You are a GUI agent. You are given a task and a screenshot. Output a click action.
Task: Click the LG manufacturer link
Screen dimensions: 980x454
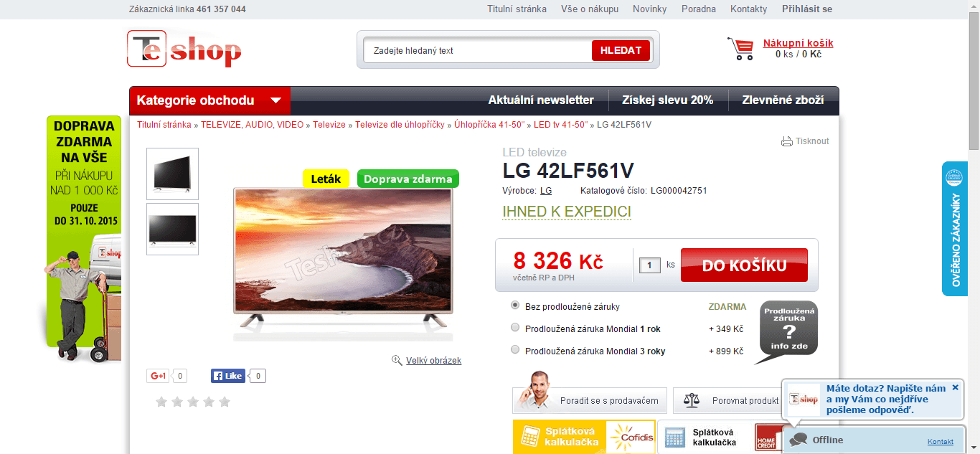(546, 191)
